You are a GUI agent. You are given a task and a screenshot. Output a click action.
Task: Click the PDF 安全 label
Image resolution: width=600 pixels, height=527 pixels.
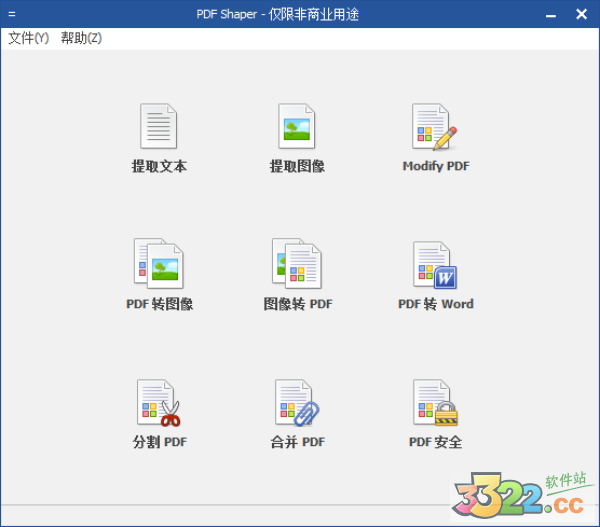tap(435, 442)
